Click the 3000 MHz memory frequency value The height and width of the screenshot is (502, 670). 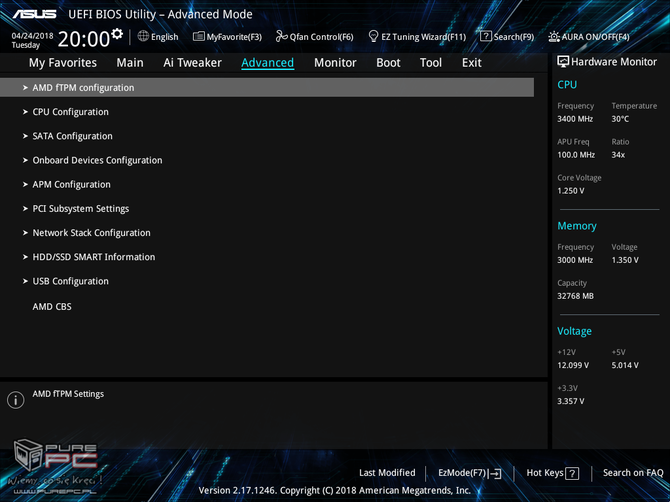[x=575, y=260]
